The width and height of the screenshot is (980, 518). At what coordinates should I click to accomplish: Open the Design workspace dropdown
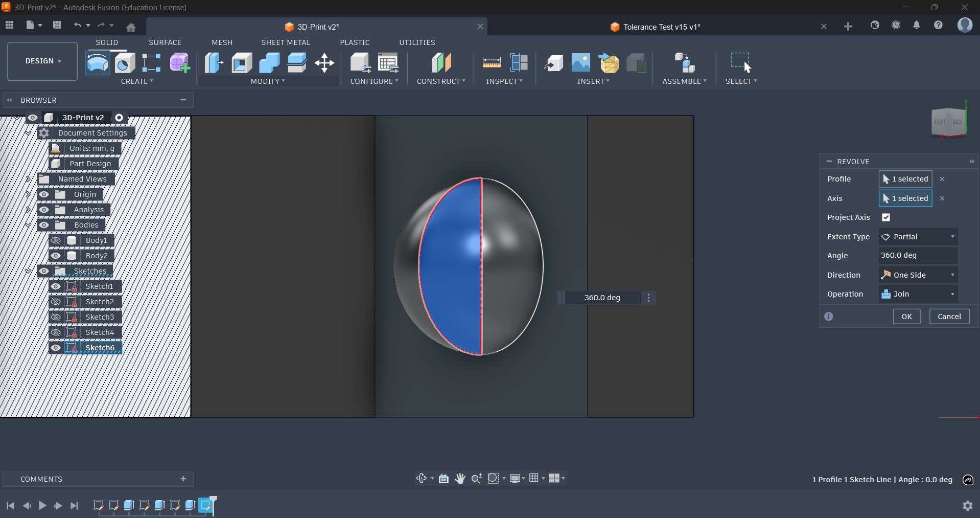[x=42, y=61]
